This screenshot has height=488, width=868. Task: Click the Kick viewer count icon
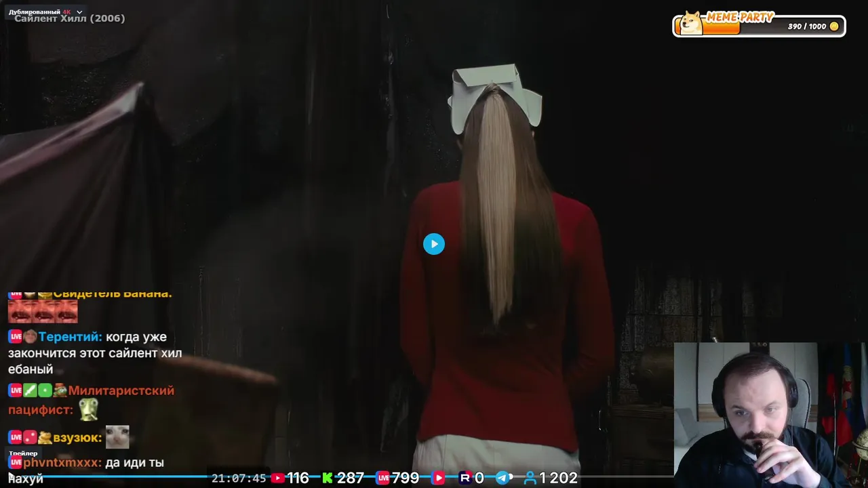(x=328, y=478)
